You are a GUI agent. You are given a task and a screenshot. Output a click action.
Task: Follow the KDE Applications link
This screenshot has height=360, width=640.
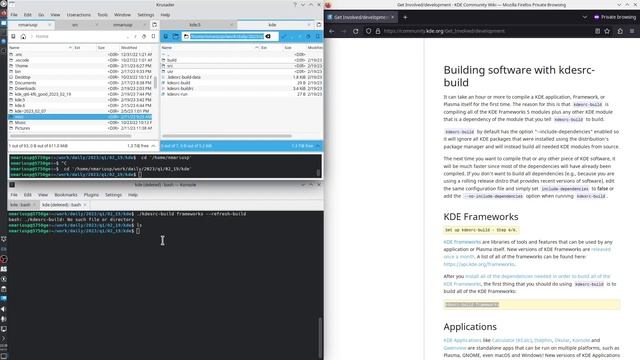pyautogui.click(x=462, y=340)
